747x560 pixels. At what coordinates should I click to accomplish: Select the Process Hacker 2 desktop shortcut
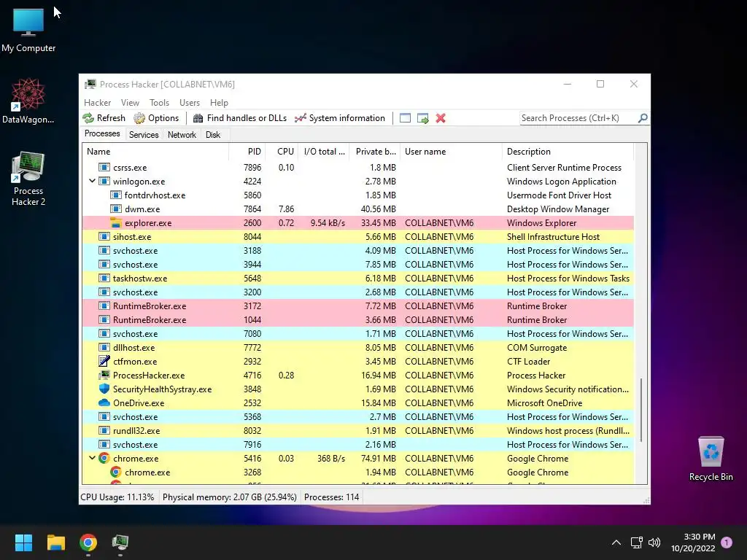click(x=28, y=178)
